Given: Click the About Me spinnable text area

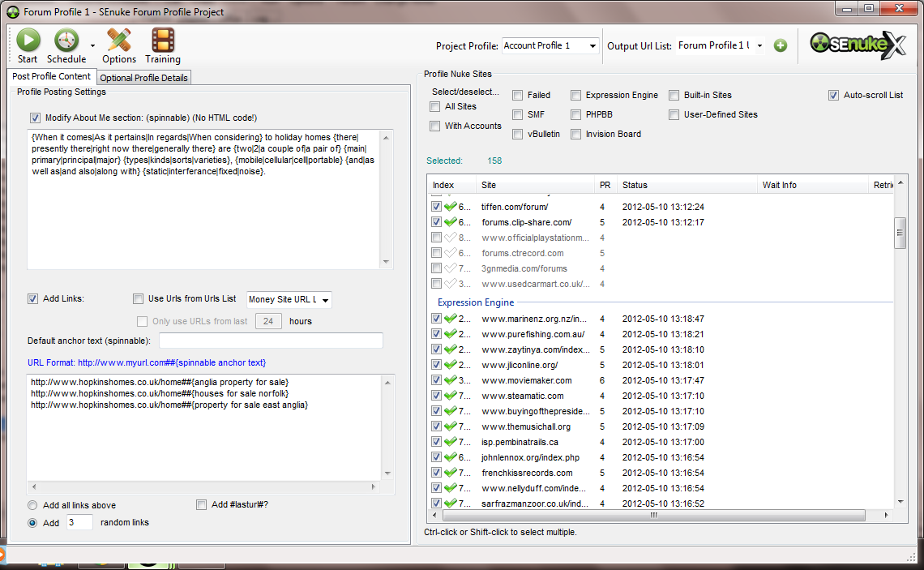Looking at the screenshot, I should coord(204,199).
